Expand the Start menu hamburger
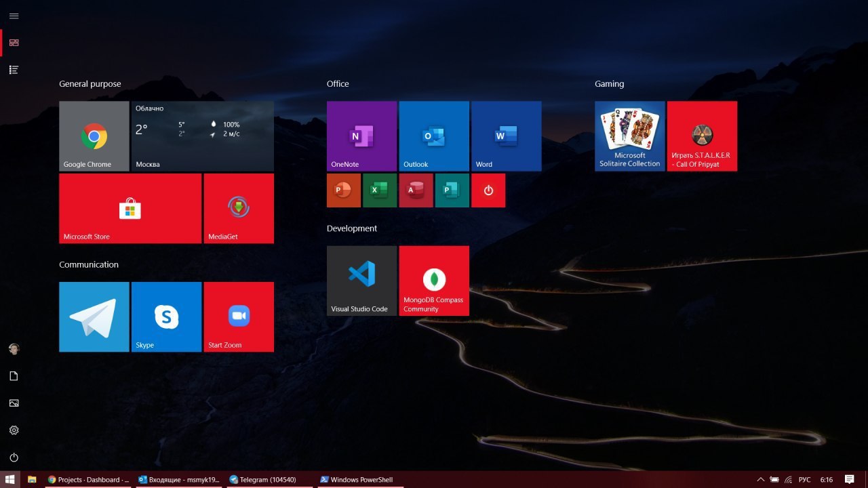This screenshot has height=488, width=868. pyautogui.click(x=14, y=16)
